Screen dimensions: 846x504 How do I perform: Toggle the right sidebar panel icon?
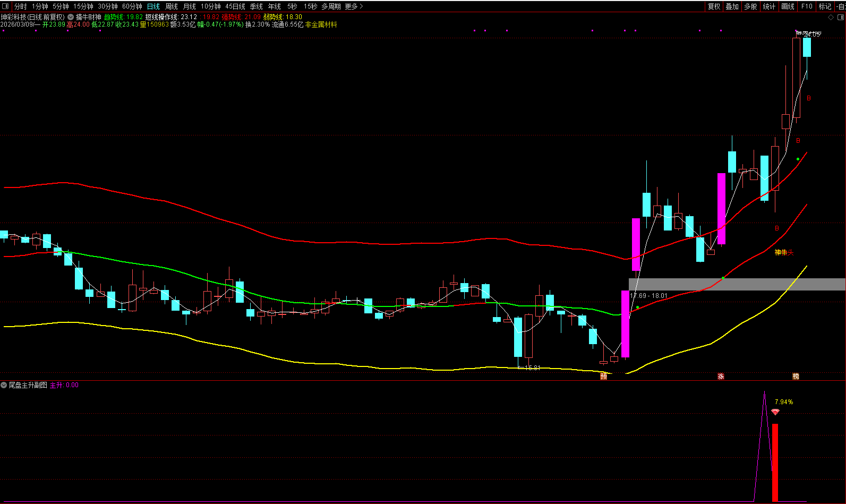coord(841,18)
